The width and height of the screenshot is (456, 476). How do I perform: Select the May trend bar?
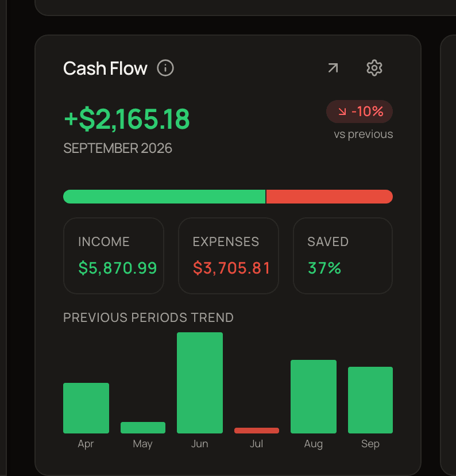[143, 428]
